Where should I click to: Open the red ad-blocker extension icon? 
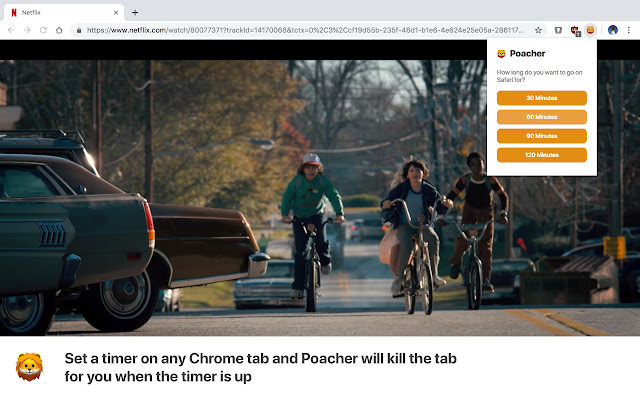pos(575,31)
